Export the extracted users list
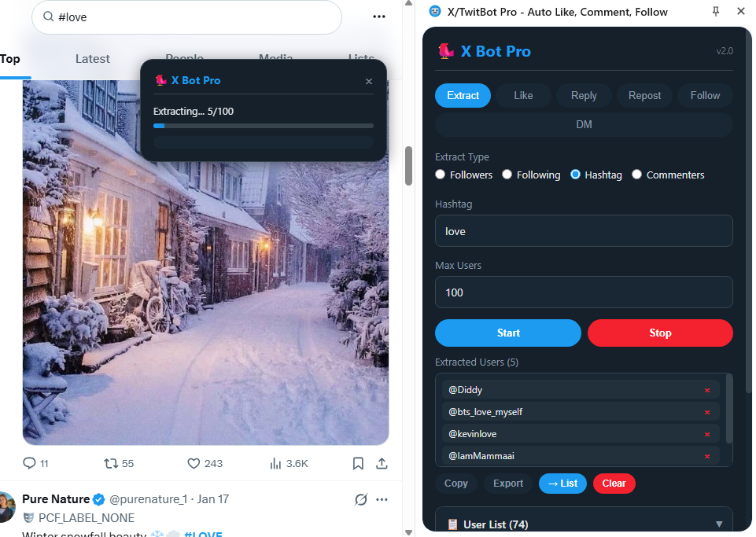Screen dimensions: 756x537 click(507, 483)
